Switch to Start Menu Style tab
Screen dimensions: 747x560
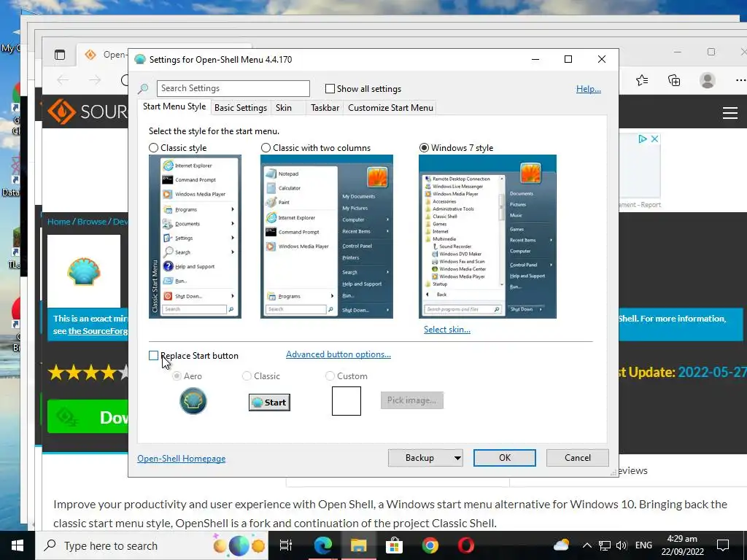(174, 106)
